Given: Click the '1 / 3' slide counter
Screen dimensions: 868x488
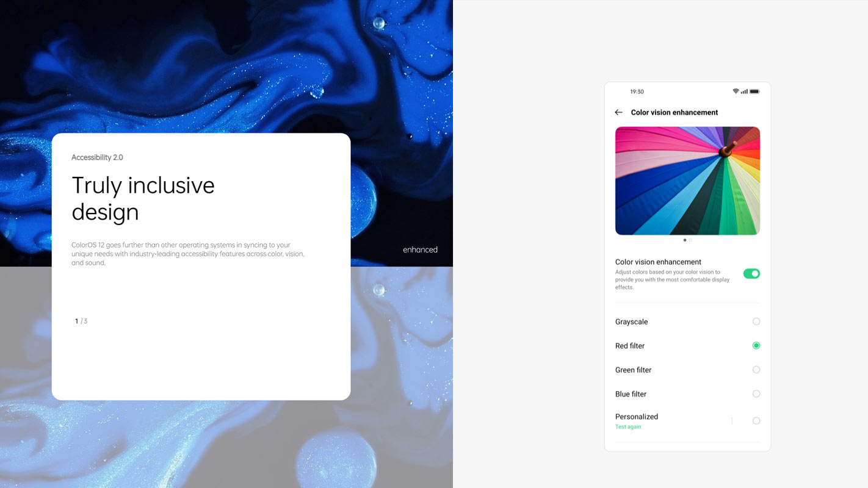Looking at the screenshot, I should coord(81,321).
